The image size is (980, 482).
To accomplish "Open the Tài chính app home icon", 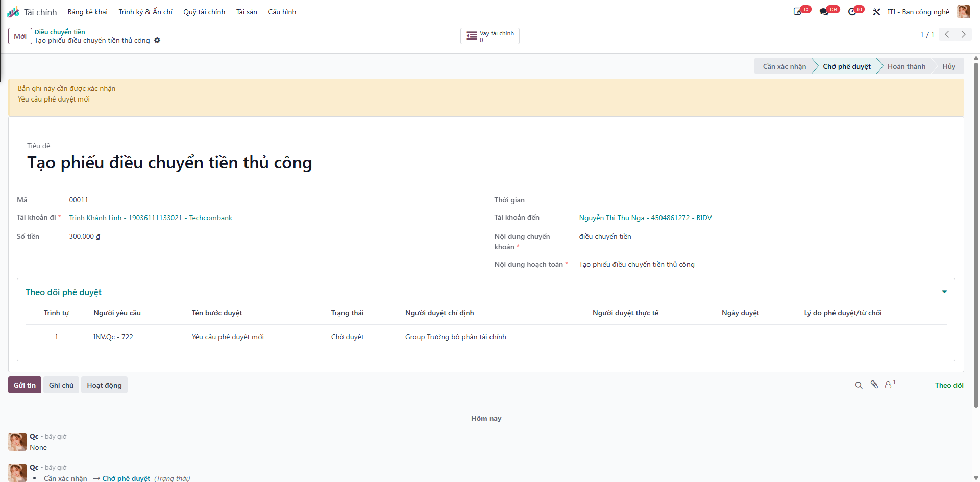I will point(13,12).
